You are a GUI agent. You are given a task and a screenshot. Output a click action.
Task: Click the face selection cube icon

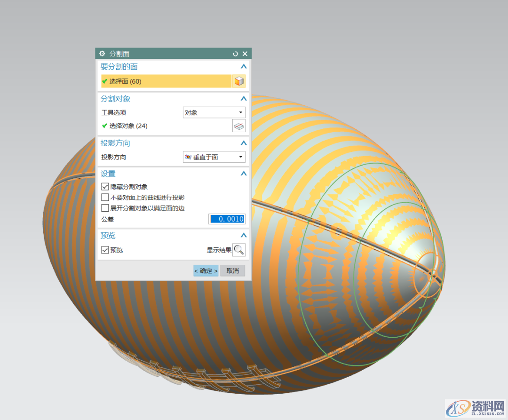239,81
